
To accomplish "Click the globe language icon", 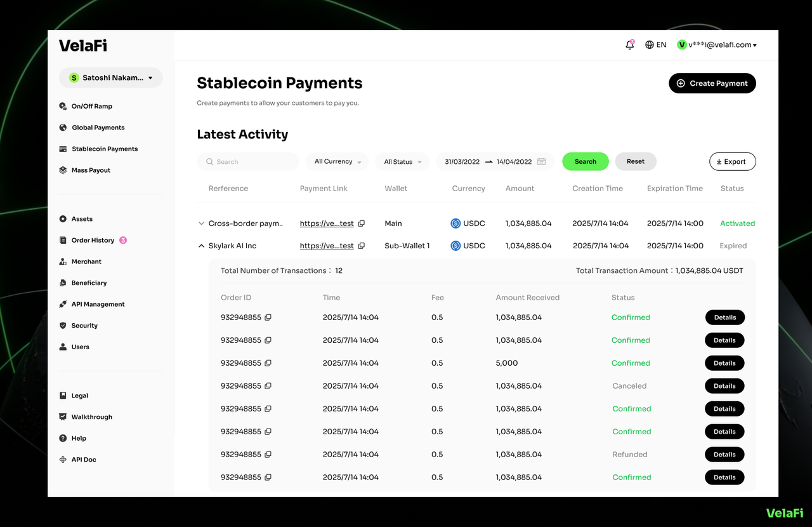I will click(x=649, y=45).
